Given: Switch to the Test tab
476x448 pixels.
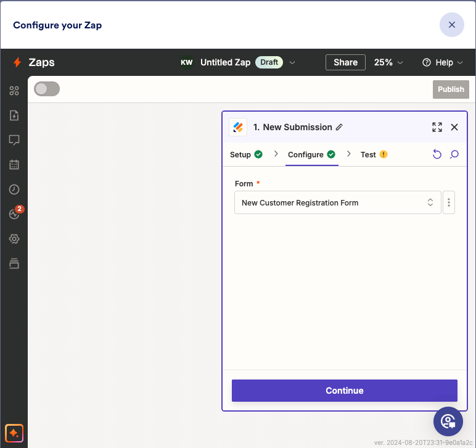Looking at the screenshot, I should (x=374, y=155).
